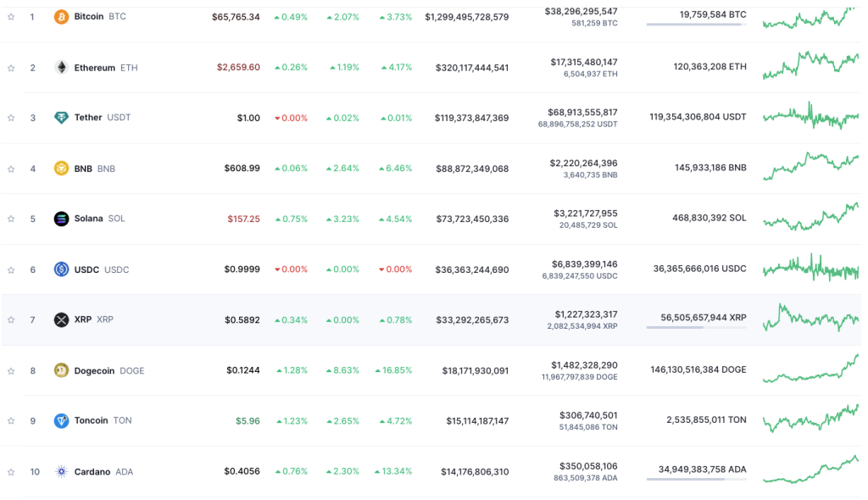Star Toncoin for the watchlist
Screen dimensions: 868x500
click(11, 421)
